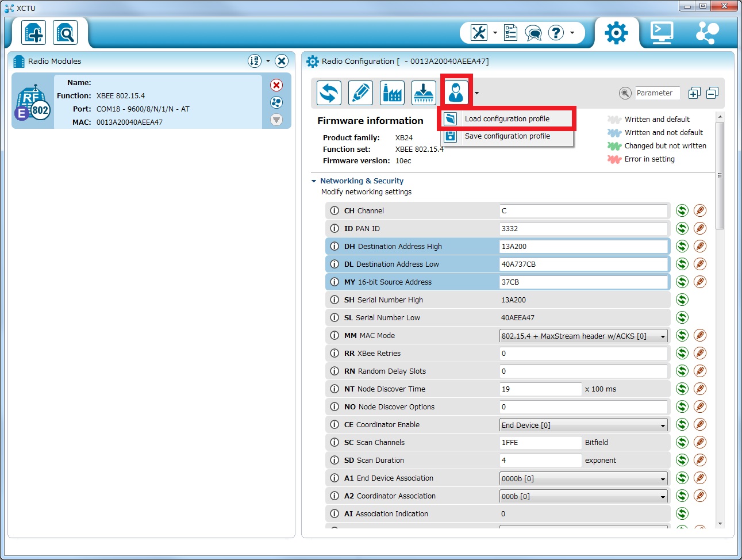Click the sort modules icon in Radio Modules
This screenshot has height=560, width=742.
point(255,61)
